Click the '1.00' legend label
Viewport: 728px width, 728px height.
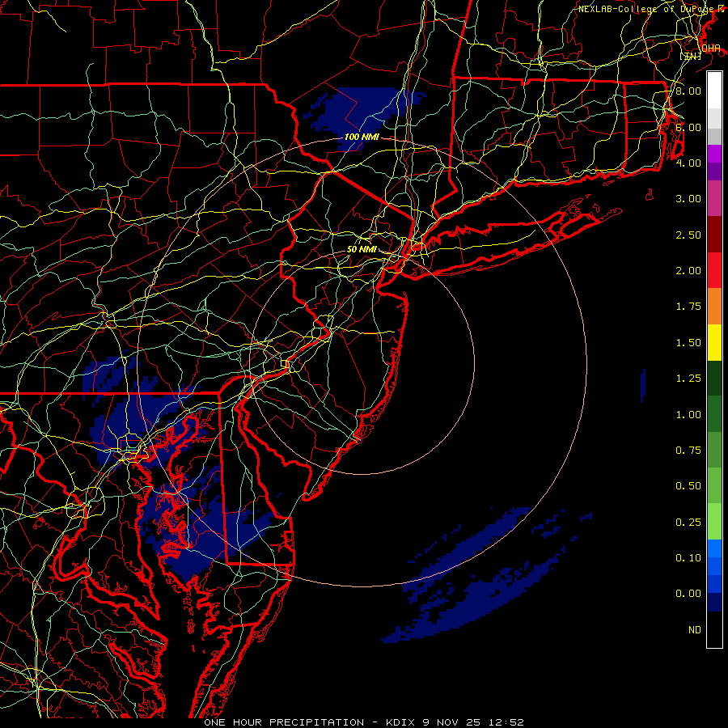click(x=688, y=414)
